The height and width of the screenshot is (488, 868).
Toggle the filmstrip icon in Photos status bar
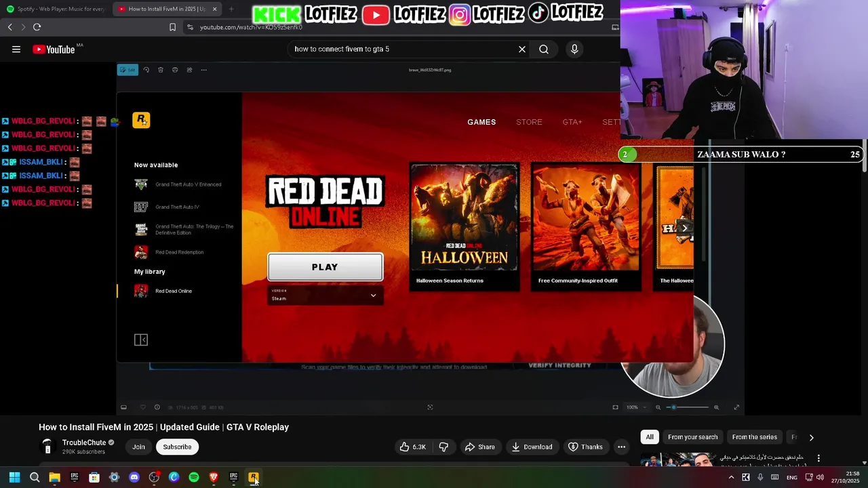point(123,407)
